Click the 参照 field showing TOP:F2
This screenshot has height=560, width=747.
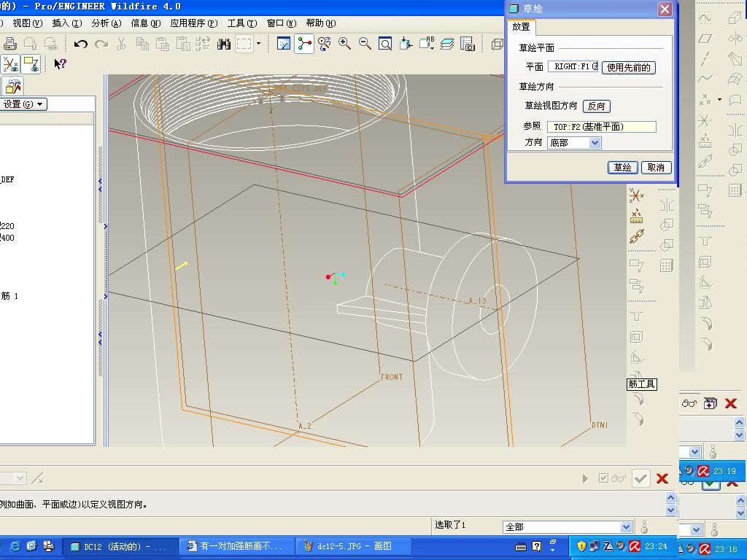602,127
